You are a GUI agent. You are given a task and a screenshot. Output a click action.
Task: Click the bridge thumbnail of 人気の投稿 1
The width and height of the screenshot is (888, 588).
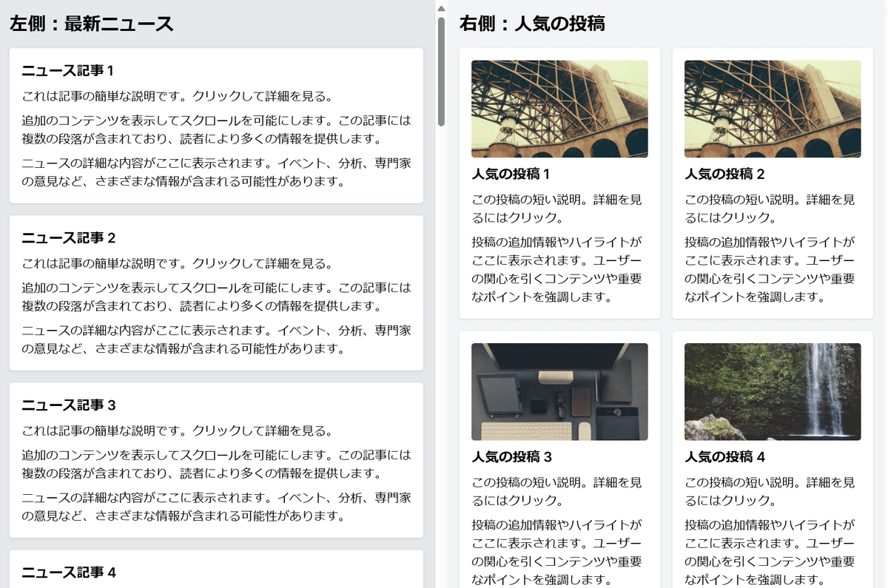(559, 109)
